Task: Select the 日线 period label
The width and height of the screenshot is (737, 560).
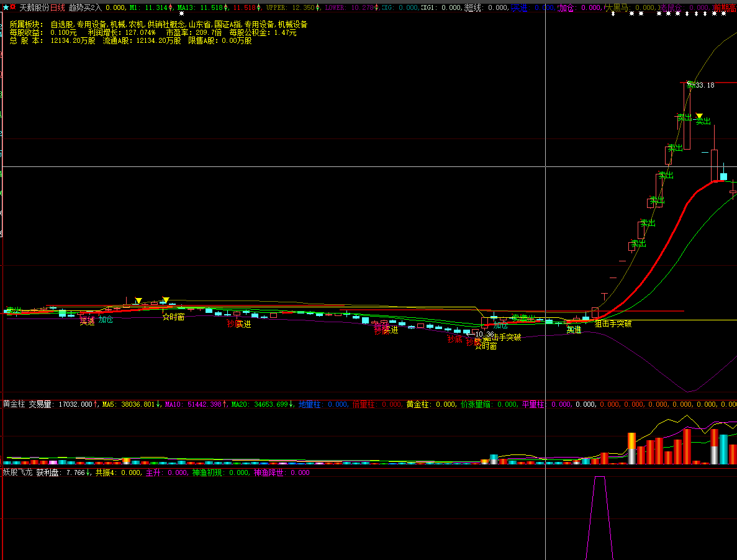Action: [57, 7]
